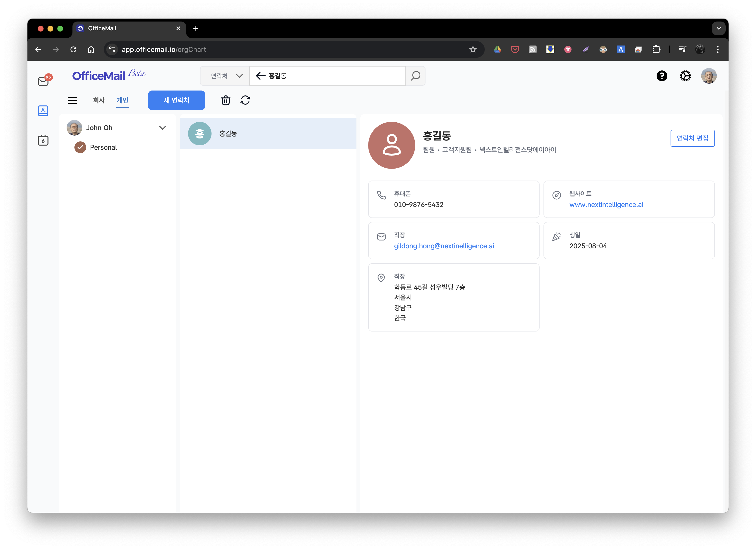
Task: Open the translate 'A' extension icon
Action: (621, 50)
